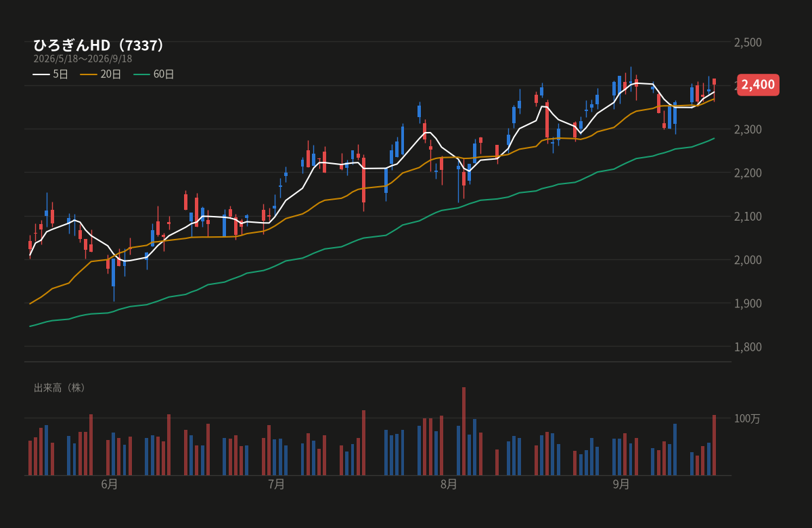The height and width of the screenshot is (528, 812).
Task: Click the 1,800 price axis label
Action: click(x=748, y=347)
